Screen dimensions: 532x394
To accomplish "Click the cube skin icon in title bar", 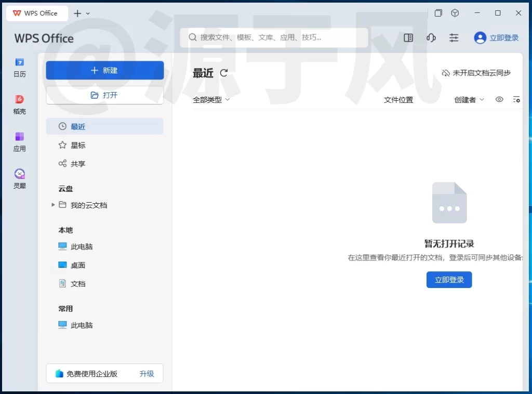I will pyautogui.click(x=455, y=13).
